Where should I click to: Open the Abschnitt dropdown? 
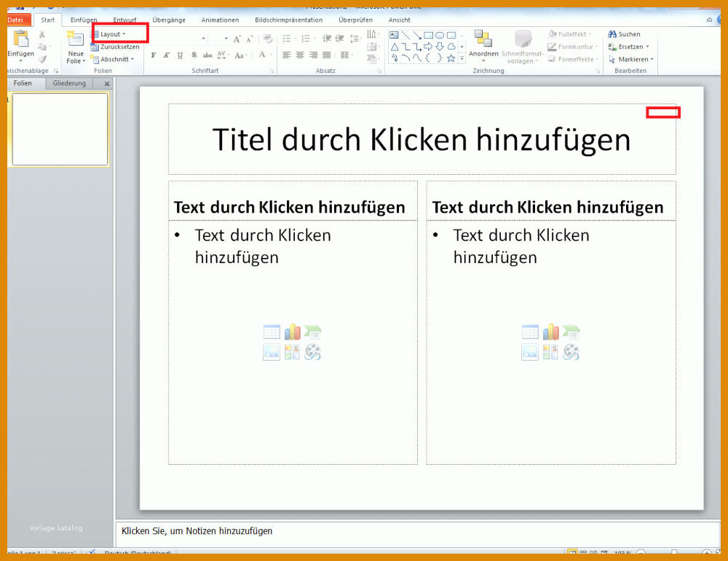113,59
